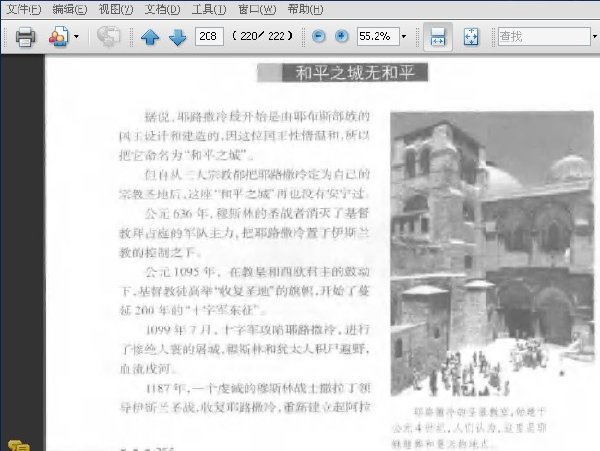Open the 编辑(E) menu
Screen dimensions: 600x451
pos(70,9)
